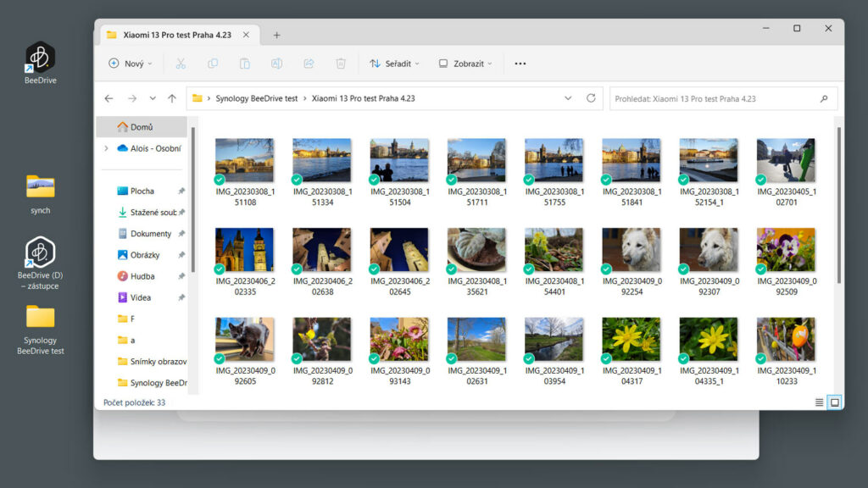Open the Zobrazit view menu
Screen dimensions: 868x488
[x=465, y=64]
